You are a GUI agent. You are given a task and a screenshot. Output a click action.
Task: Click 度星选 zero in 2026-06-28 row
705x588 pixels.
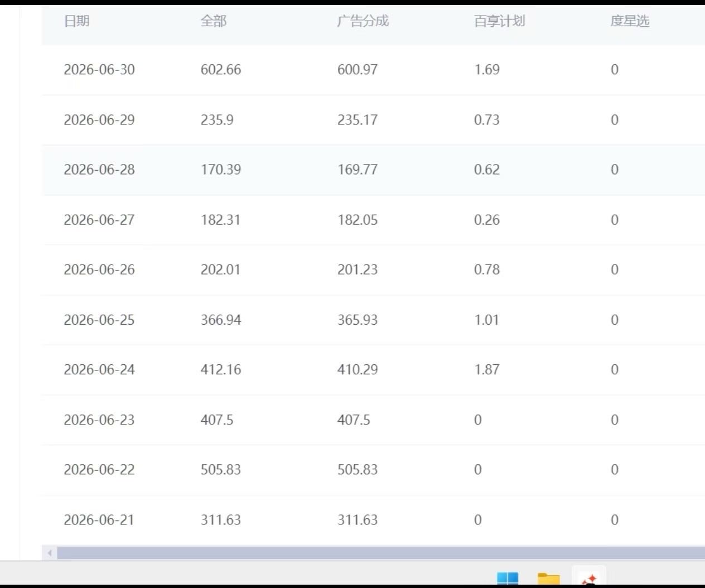615,170
